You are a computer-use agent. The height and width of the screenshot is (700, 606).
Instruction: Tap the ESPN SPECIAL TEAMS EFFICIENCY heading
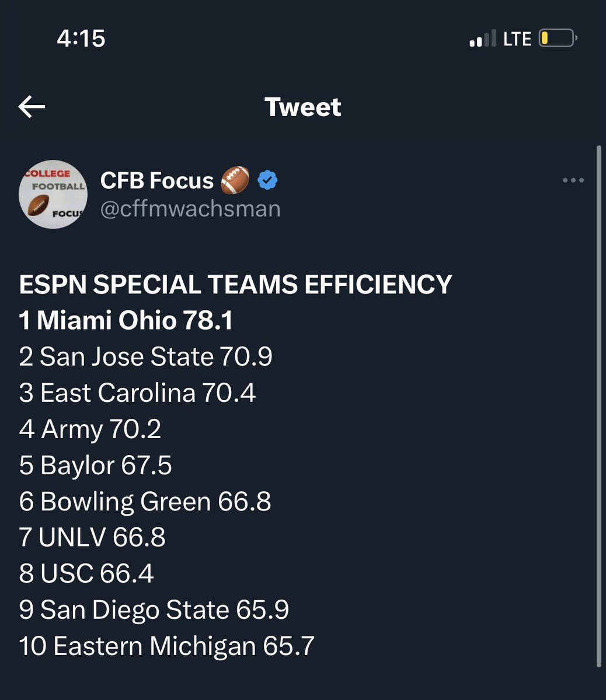click(x=235, y=285)
